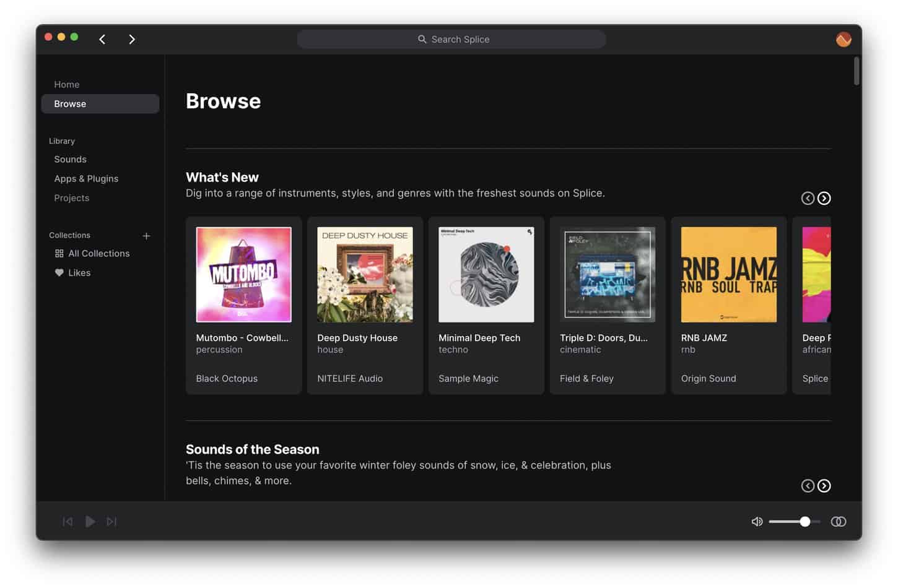898x588 pixels.
Task: Mute with the speaker icon
Action: [757, 522]
